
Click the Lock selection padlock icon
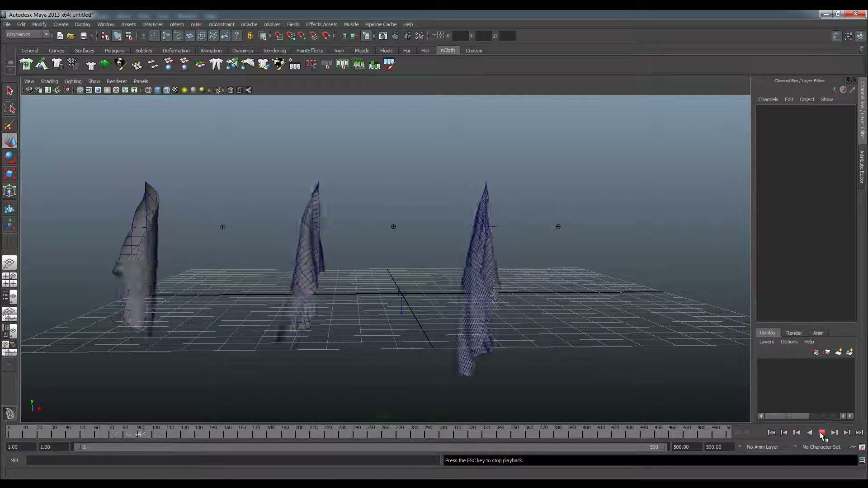250,36
